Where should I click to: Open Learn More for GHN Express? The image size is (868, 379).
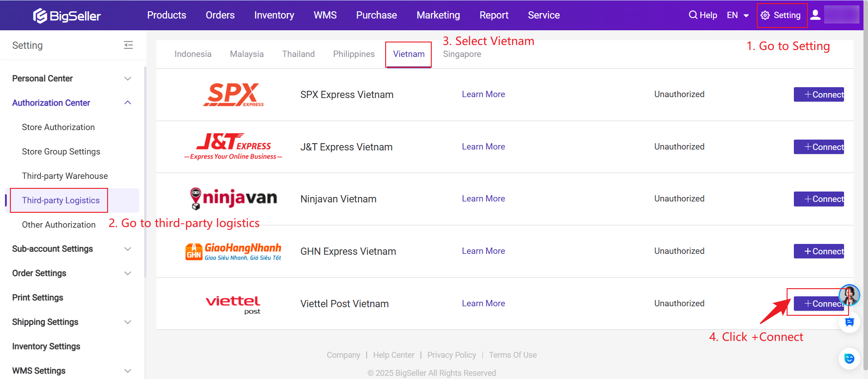[483, 251]
